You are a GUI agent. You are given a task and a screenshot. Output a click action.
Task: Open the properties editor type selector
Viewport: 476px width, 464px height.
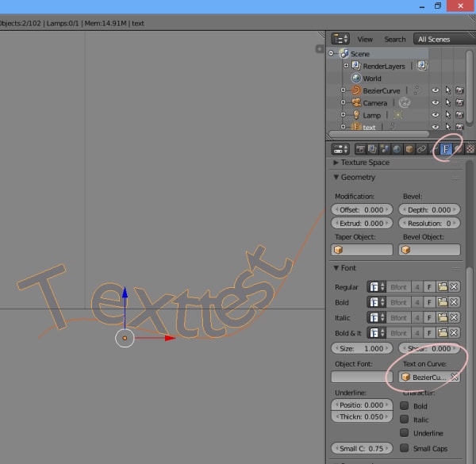340,149
